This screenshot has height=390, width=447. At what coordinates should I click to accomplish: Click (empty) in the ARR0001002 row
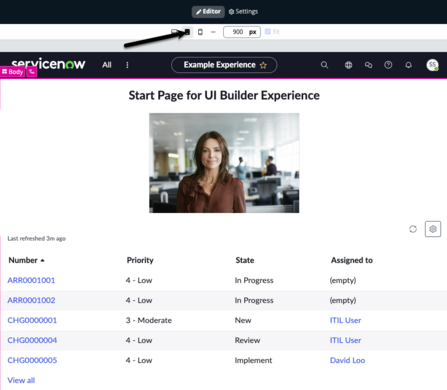[343, 300]
